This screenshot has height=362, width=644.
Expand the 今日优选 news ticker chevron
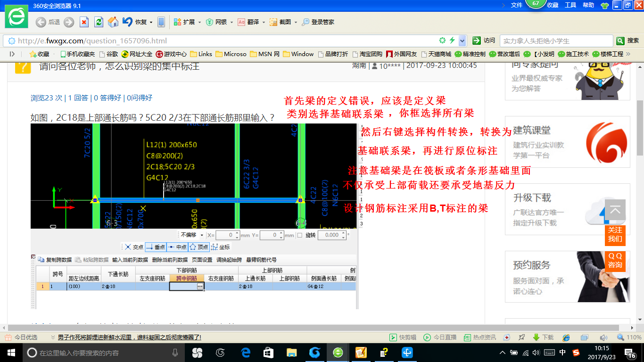[53, 337]
